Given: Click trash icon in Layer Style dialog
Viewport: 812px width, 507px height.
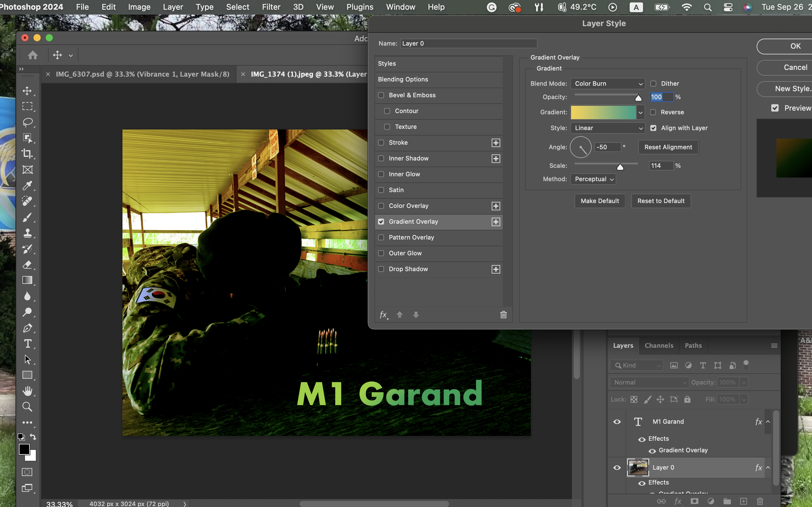Looking at the screenshot, I should 503,315.
